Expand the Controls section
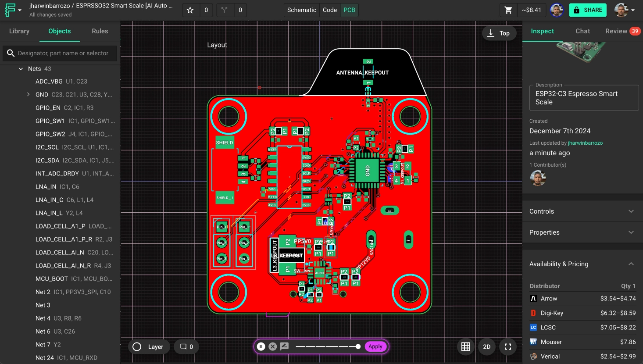The image size is (643, 364). (x=631, y=211)
